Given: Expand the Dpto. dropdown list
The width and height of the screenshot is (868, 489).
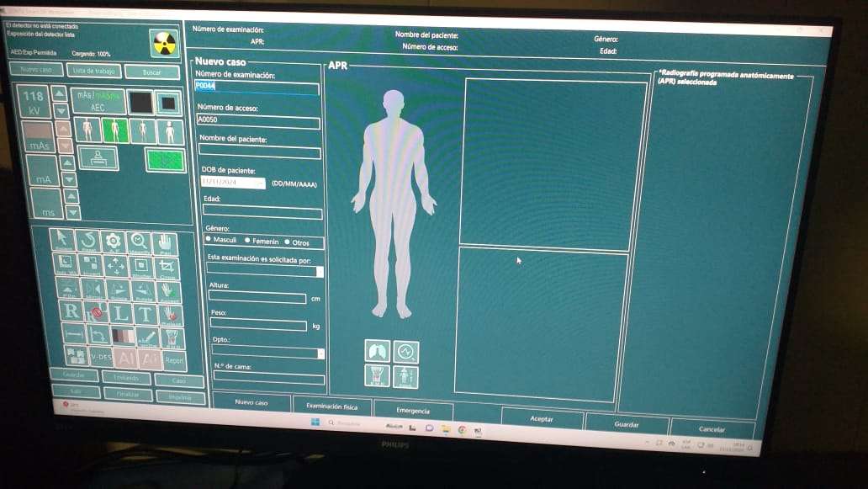Looking at the screenshot, I should tap(320, 353).
